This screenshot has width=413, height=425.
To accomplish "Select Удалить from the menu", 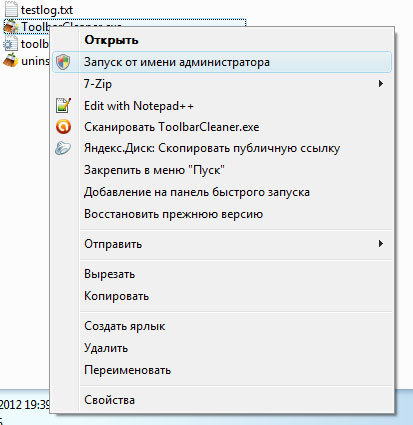I will pos(222,348).
